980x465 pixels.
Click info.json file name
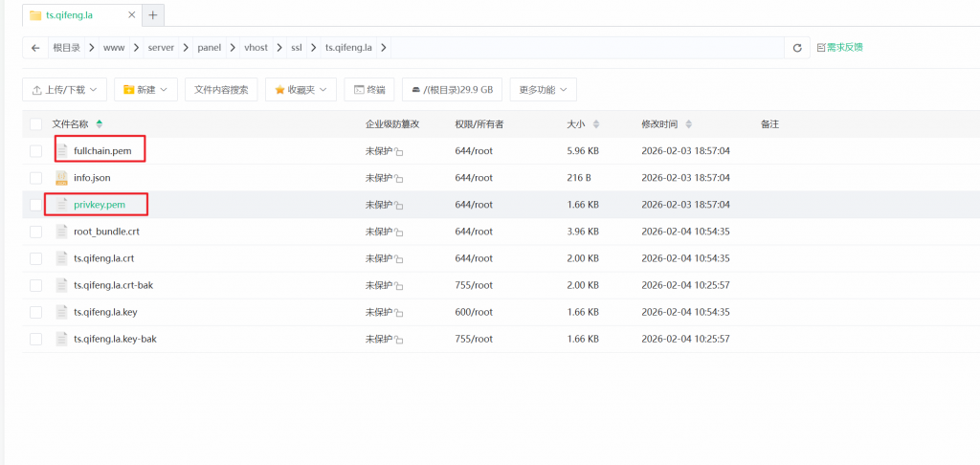92,178
